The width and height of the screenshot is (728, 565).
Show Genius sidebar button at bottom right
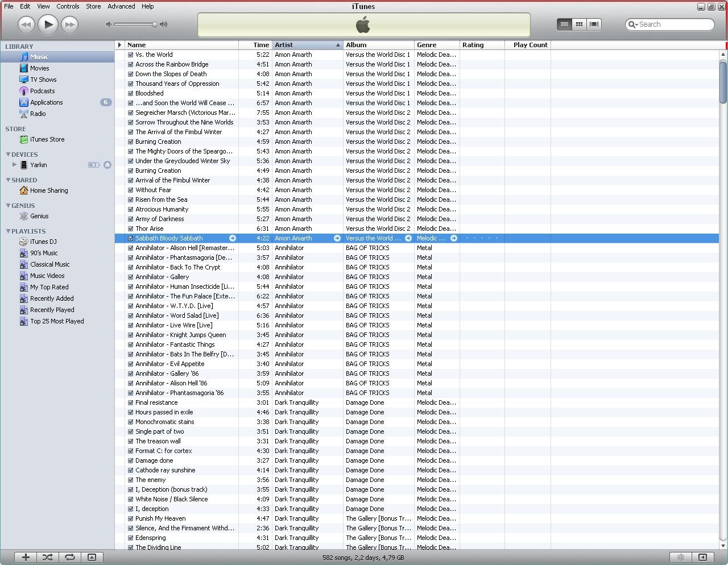click(703, 557)
